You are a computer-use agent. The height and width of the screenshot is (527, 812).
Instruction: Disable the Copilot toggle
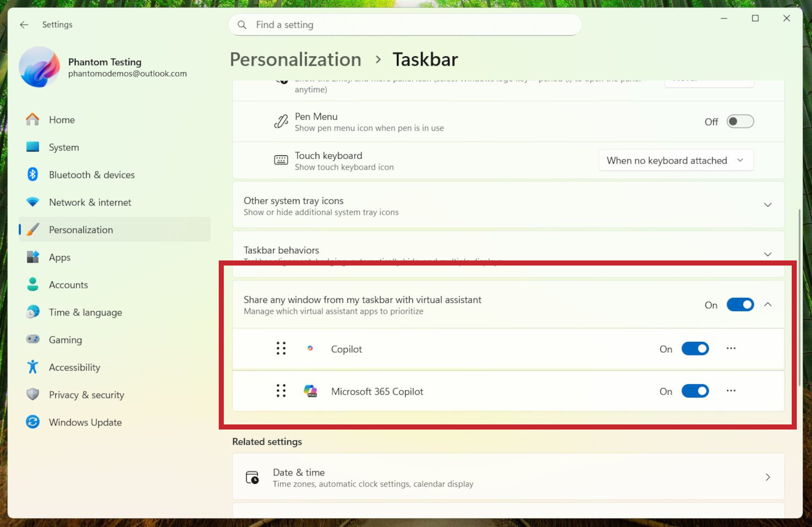695,349
